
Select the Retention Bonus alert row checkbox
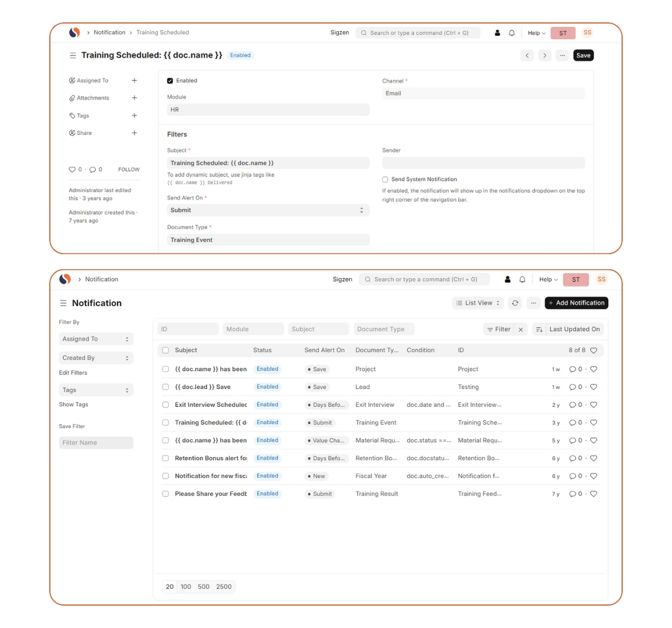tap(166, 458)
